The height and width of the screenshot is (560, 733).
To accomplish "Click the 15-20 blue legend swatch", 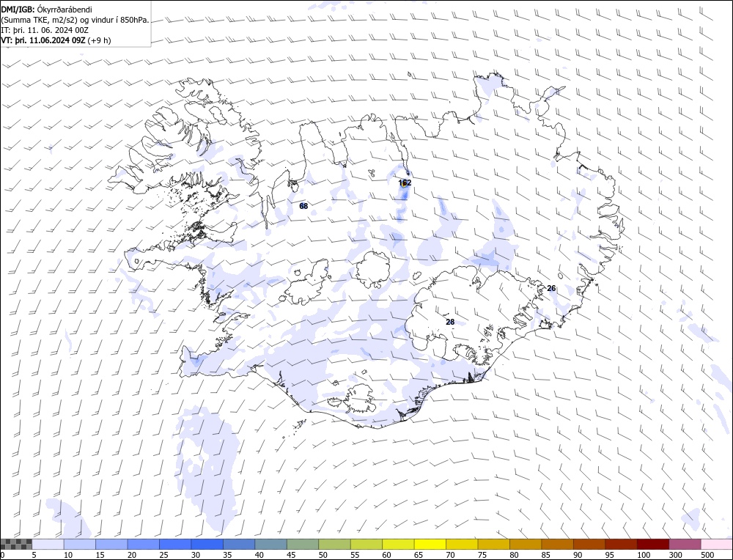I will point(111,544).
